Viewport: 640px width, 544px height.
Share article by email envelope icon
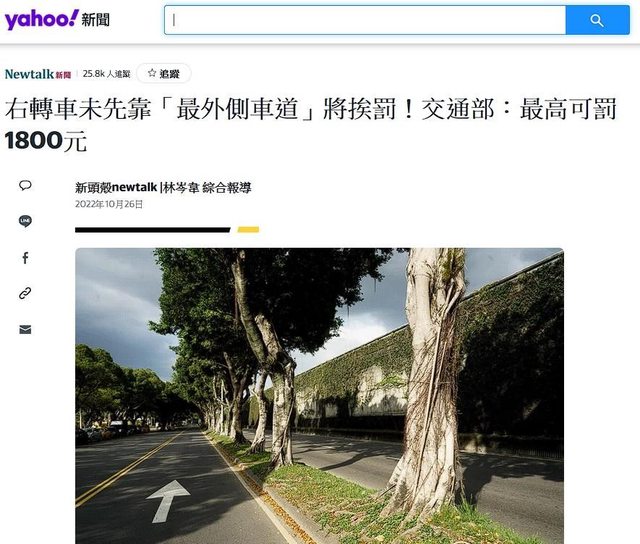[x=25, y=329]
